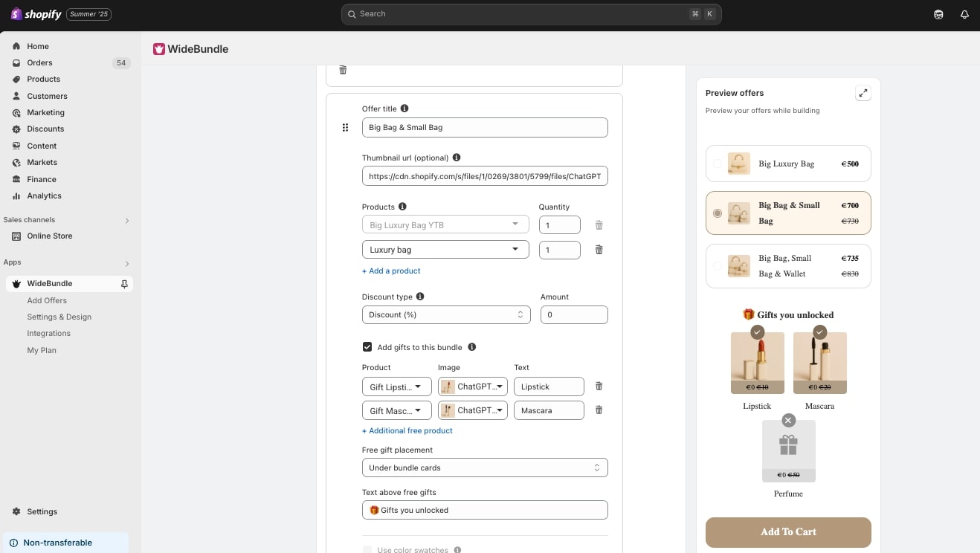Open the Luxury bag product dropdown
980x553 pixels.
click(x=445, y=250)
